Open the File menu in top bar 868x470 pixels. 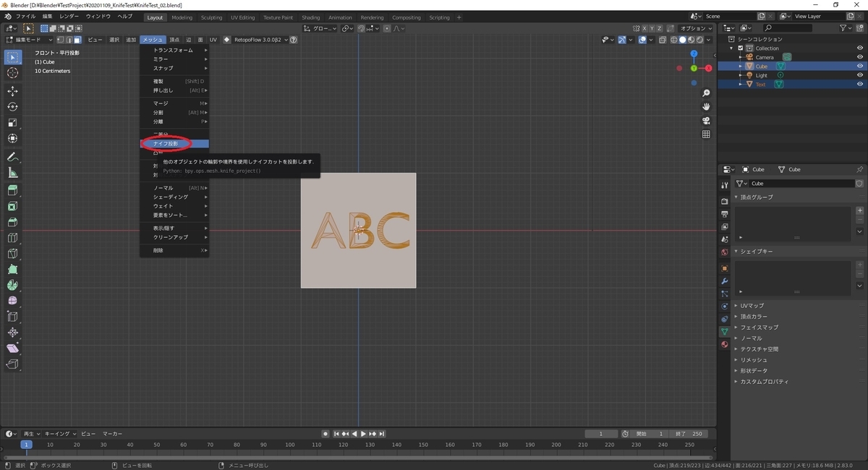[25, 16]
